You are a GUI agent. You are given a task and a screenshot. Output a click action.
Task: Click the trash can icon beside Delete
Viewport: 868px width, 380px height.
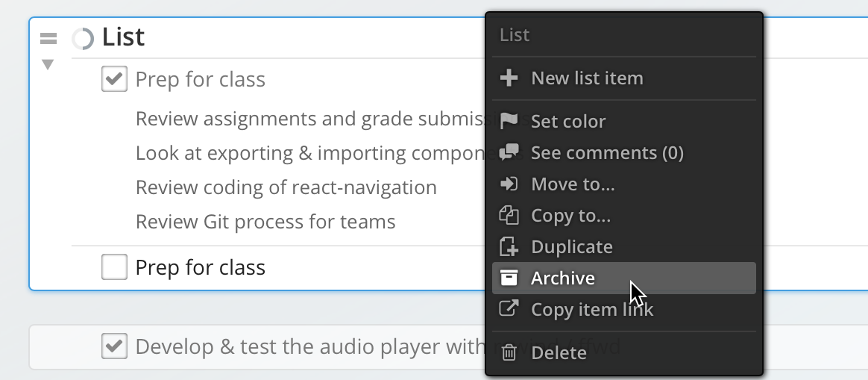tap(509, 352)
